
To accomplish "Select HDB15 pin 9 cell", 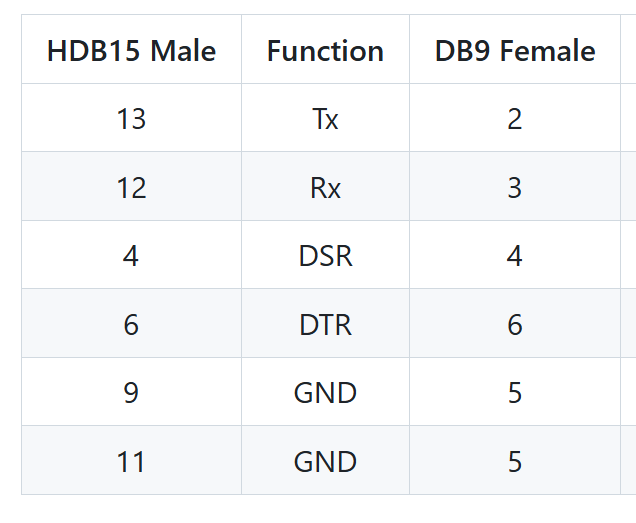I will pyautogui.click(x=131, y=392).
